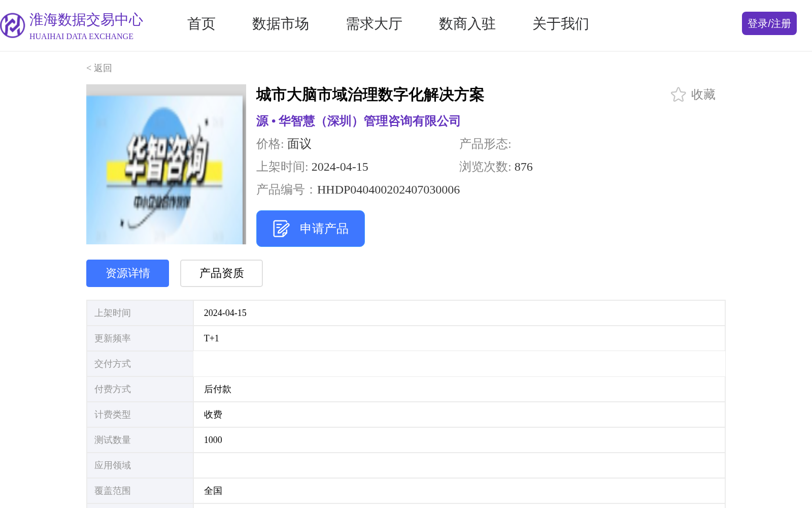This screenshot has width=812, height=508.
Task: Click the 交付方式 row label
Action: (x=113, y=364)
